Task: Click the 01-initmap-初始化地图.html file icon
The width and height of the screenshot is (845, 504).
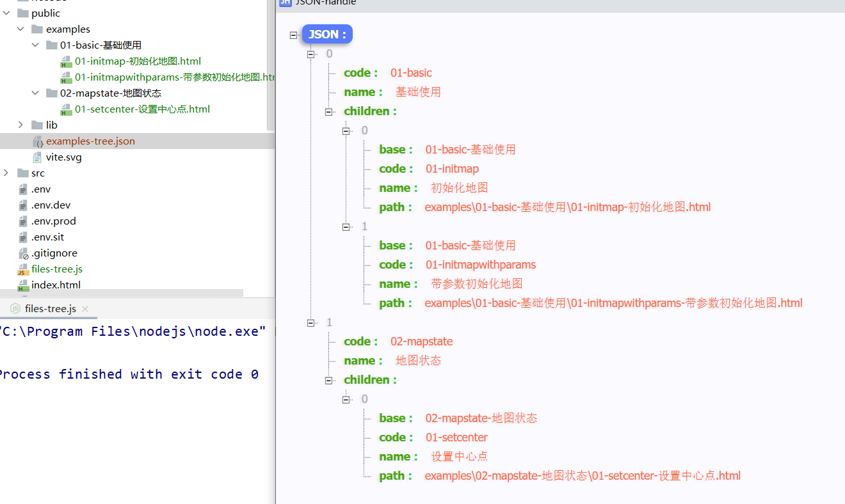Action: pyautogui.click(x=66, y=61)
